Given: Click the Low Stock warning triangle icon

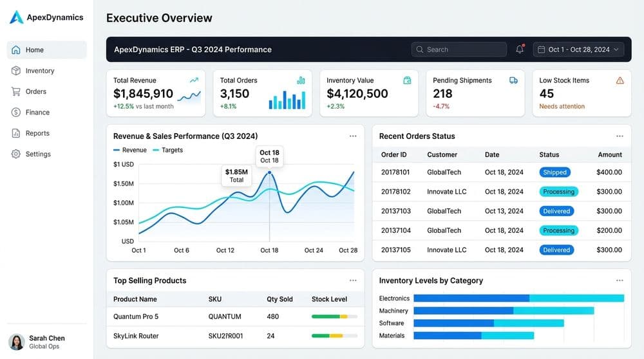Looking at the screenshot, I should (620, 80).
